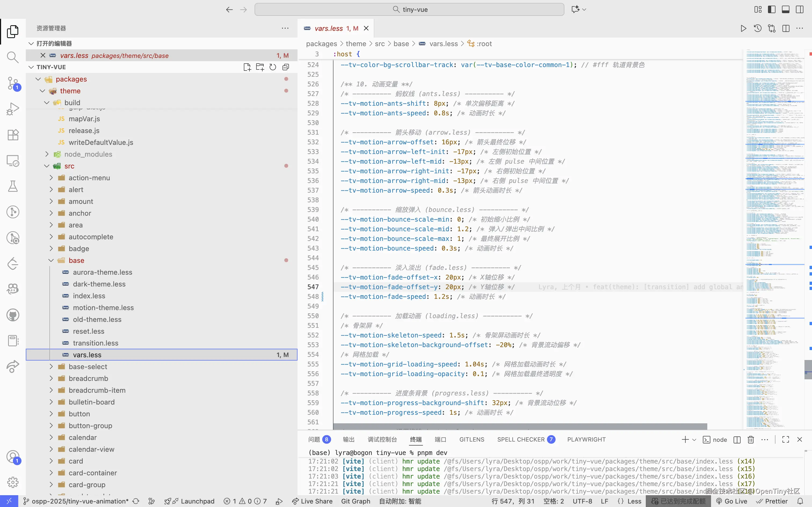Switch to the SPELL CHECKER panel tab
The width and height of the screenshot is (812, 507).
click(521, 440)
